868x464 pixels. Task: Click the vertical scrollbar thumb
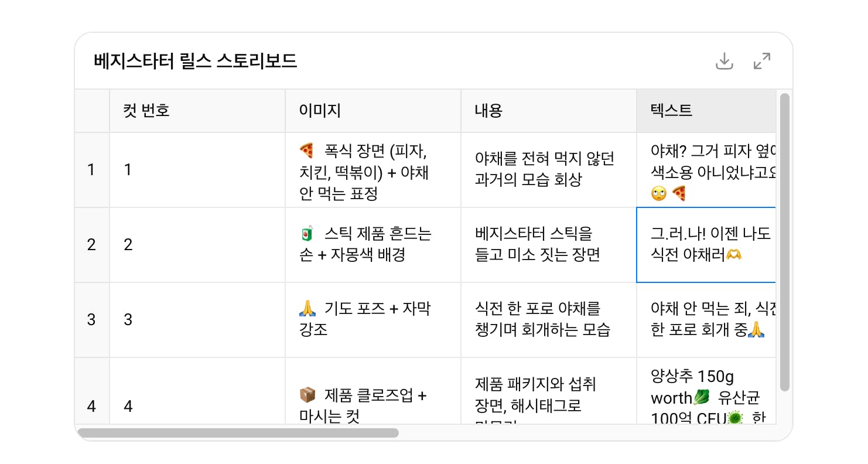[785, 242]
